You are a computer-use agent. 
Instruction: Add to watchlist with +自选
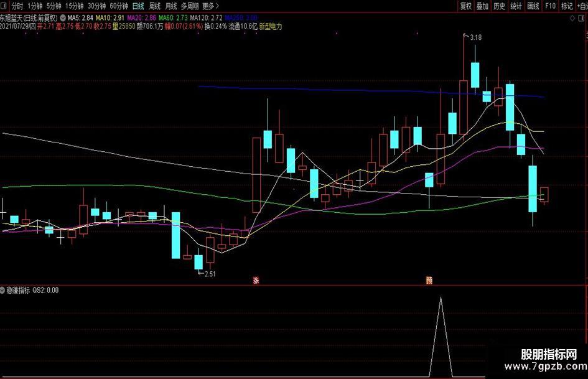point(582,6)
